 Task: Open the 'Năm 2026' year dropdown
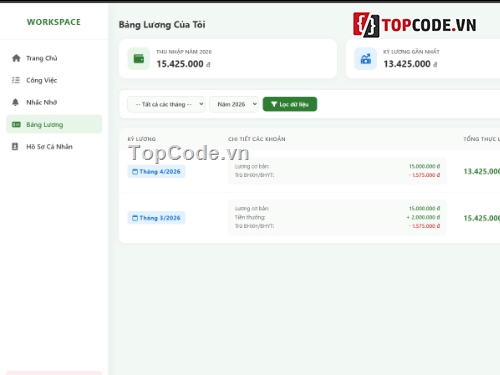[234, 104]
